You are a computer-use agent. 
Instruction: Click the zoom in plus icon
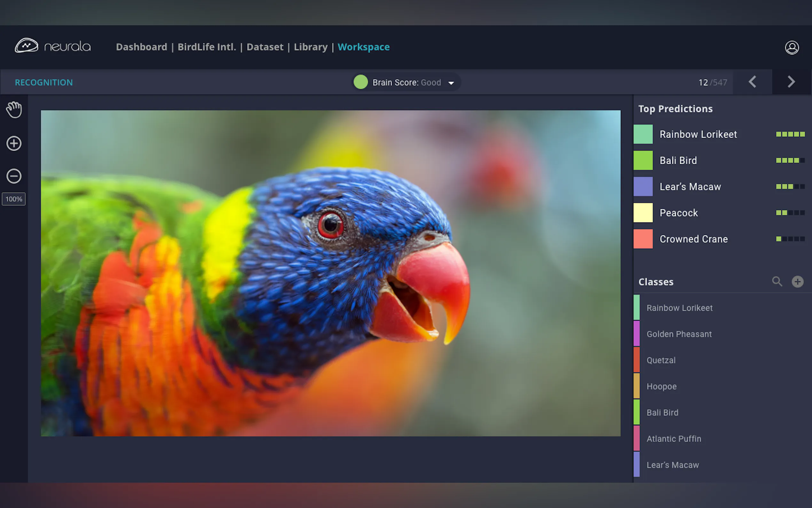tap(14, 143)
